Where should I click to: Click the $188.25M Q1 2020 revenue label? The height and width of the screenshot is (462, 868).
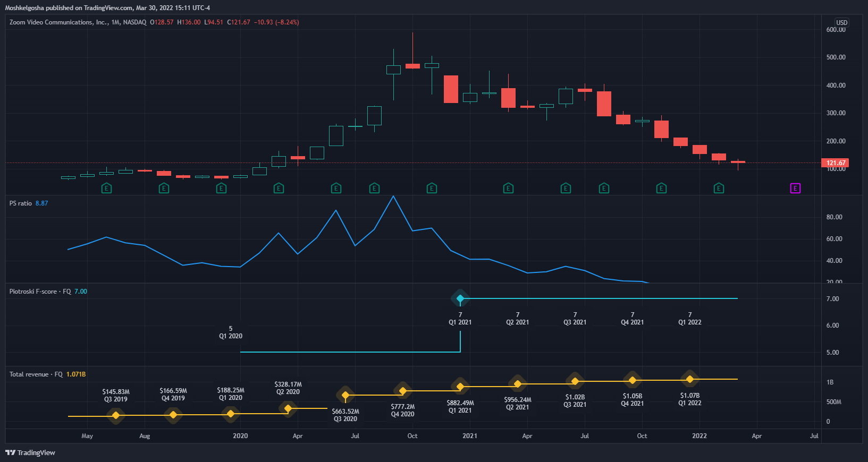(231, 394)
